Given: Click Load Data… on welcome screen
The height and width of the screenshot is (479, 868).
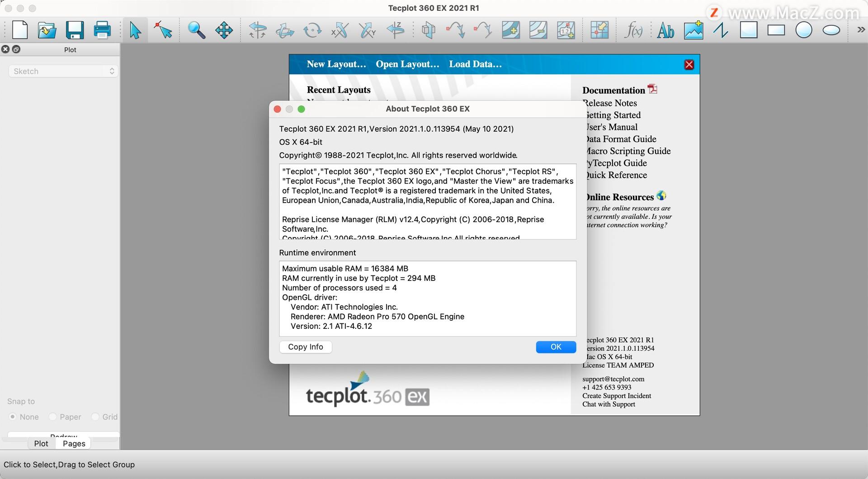Looking at the screenshot, I should click(x=475, y=64).
